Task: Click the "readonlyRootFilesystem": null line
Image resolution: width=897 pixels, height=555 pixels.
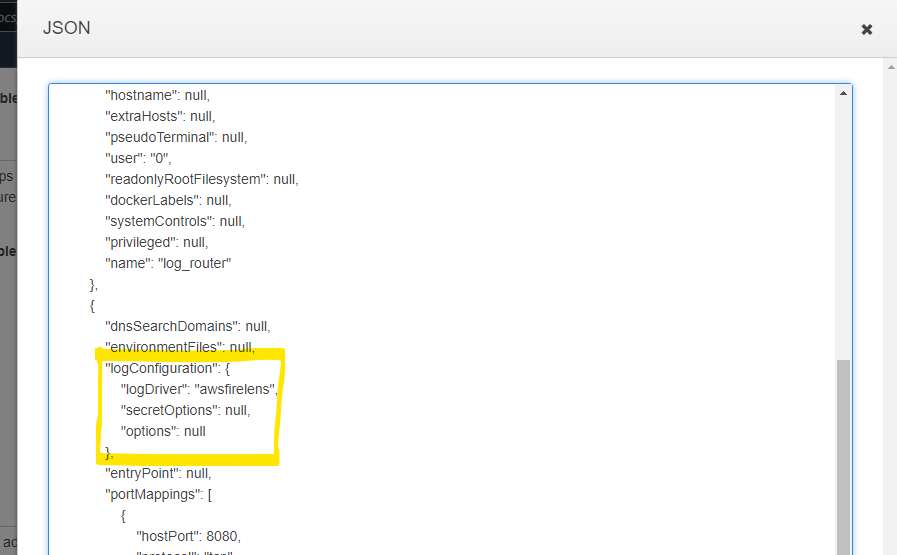Action: 201,179
